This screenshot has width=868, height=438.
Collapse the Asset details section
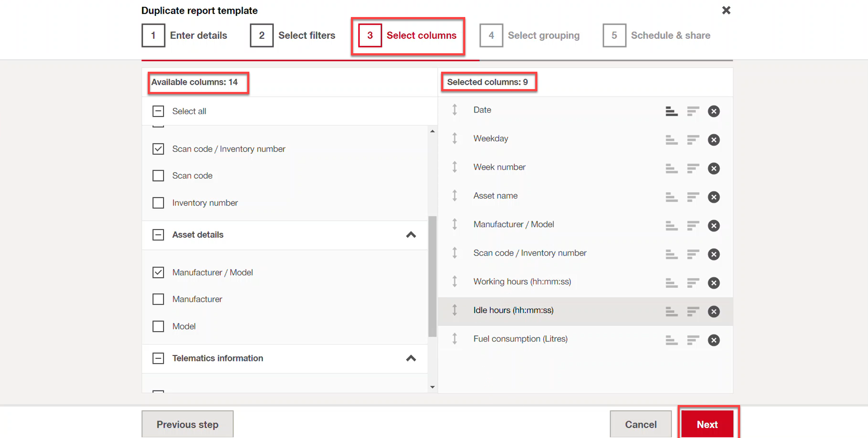click(x=411, y=235)
